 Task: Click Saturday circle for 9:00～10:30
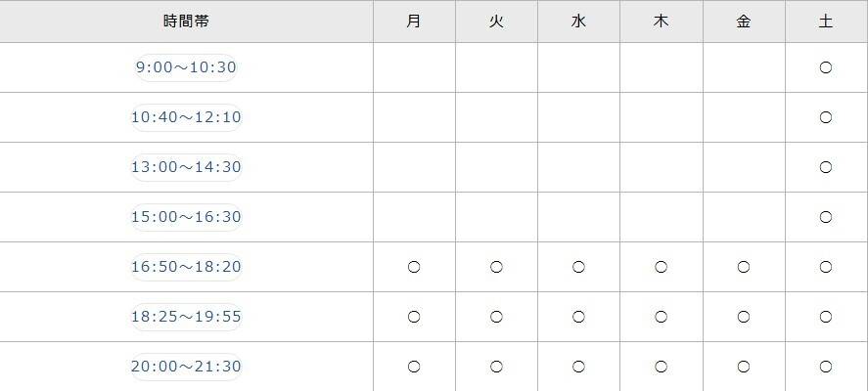point(826,67)
